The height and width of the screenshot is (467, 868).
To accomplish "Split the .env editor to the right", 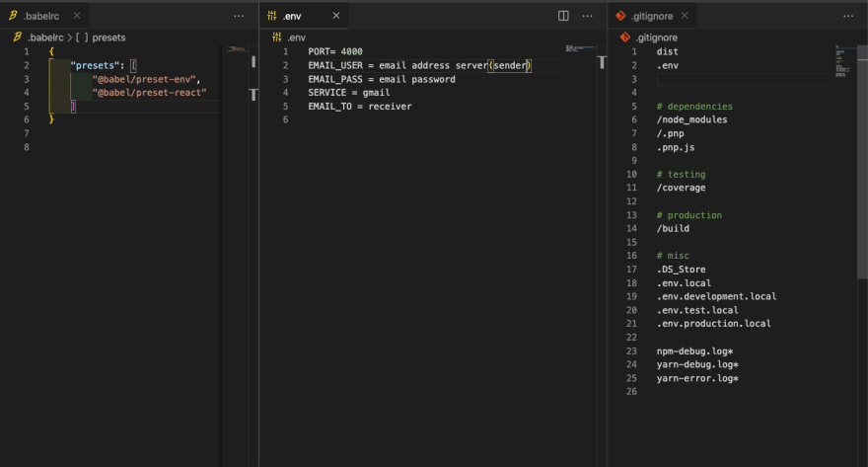I will [563, 16].
